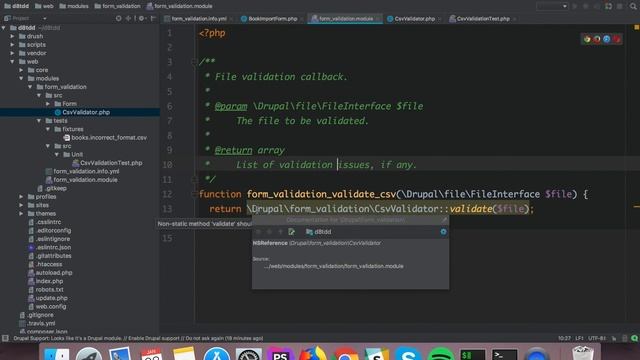Expand the core folder
This screenshot has width=640, height=360.
coord(21,70)
